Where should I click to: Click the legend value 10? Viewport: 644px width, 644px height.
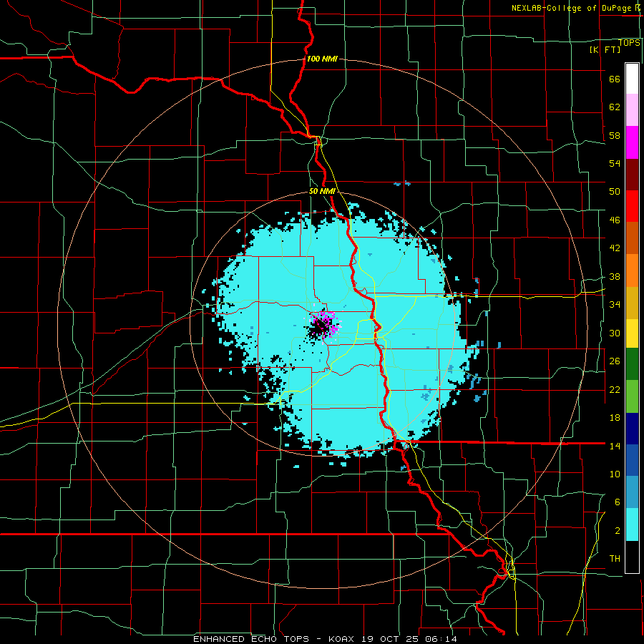pos(615,474)
